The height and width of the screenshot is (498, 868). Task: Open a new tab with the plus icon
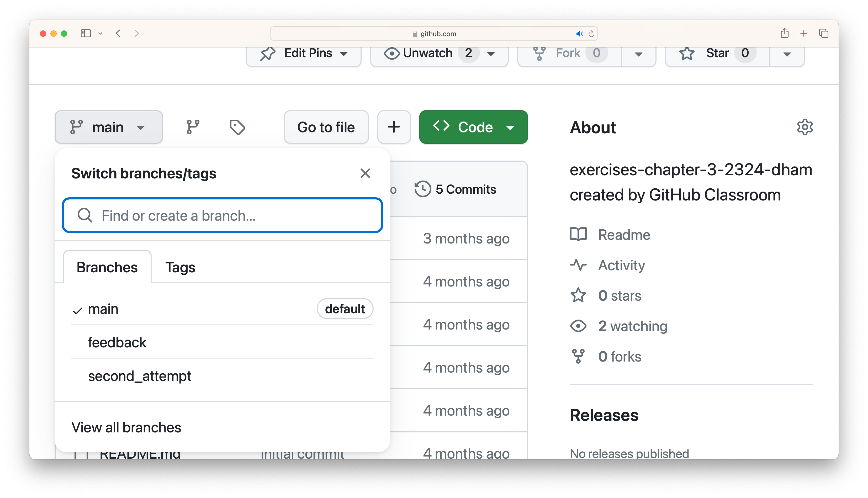pyautogui.click(x=804, y=33)
